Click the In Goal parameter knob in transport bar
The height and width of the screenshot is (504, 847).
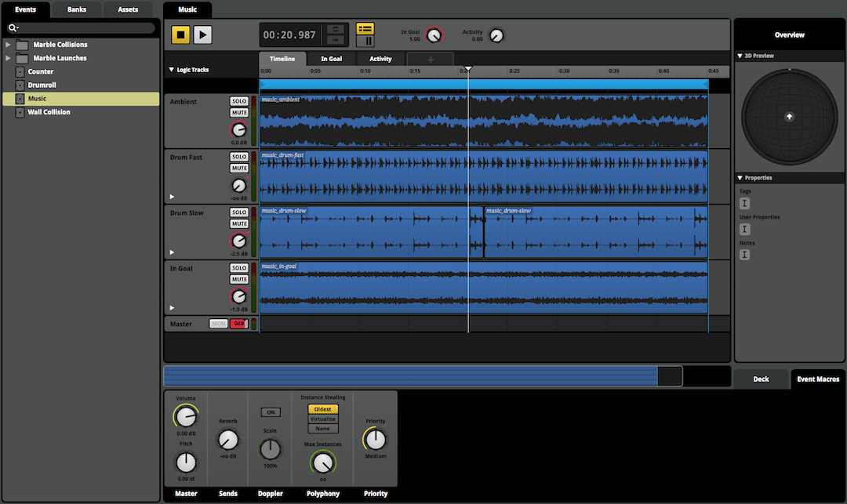click(434, 35)
